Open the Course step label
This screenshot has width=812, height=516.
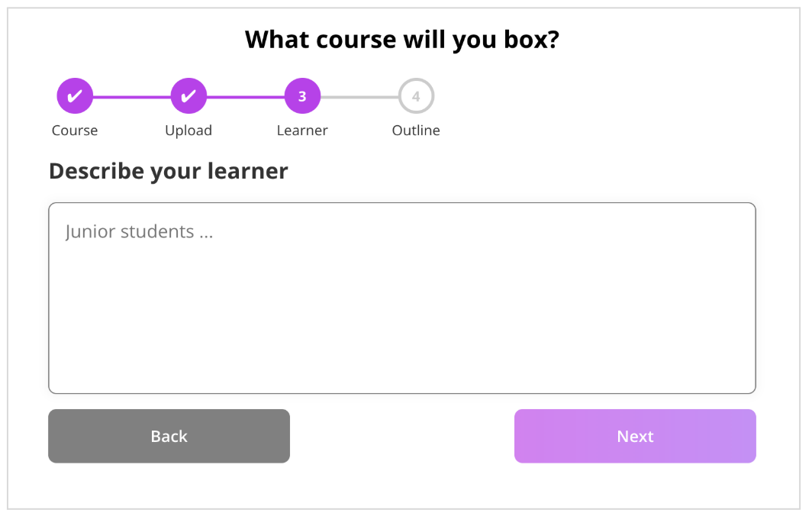click(75, 130)
